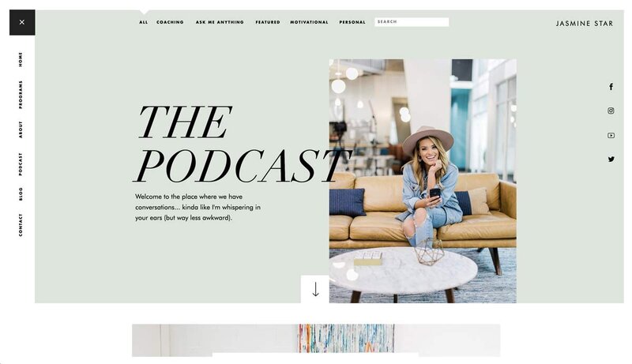Show the Personal category
The image size is (632, 364).
pos(352,22)
